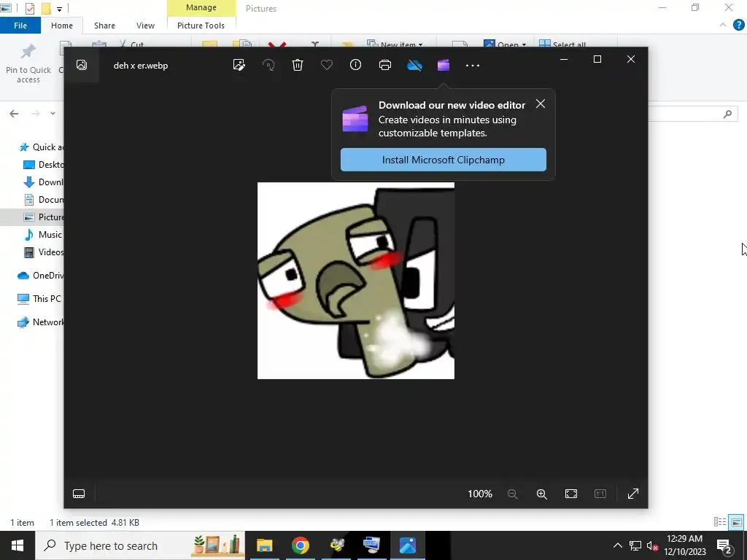Switch to the Home ribbon tab
This screenshot has width=747, height=560.
(62, 26)
